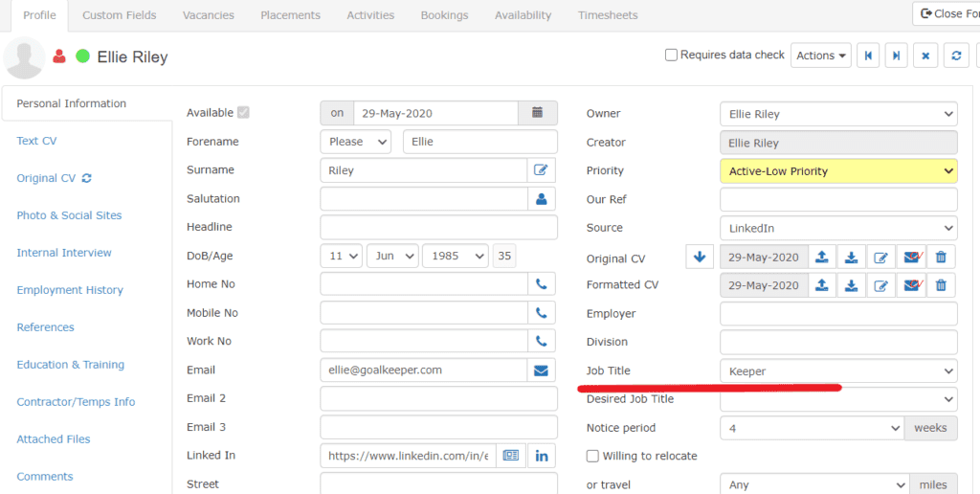Click the blue download arrow beside Original CV

(x=699, y=257)
